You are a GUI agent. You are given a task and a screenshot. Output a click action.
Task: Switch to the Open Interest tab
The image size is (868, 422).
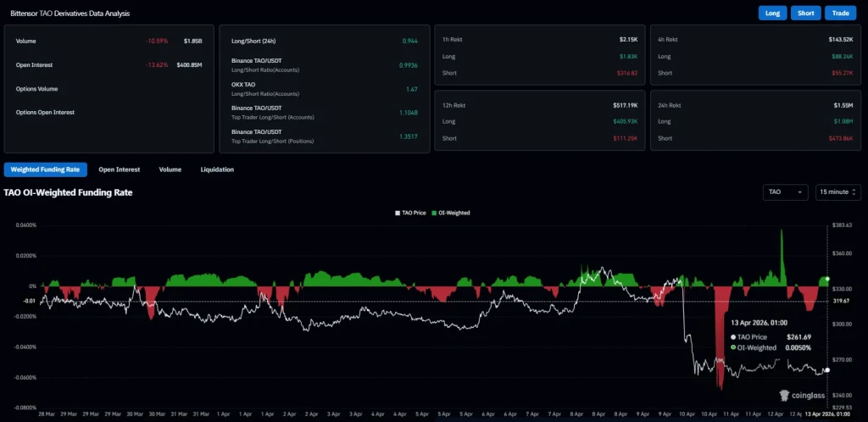[x=119, y=169]
